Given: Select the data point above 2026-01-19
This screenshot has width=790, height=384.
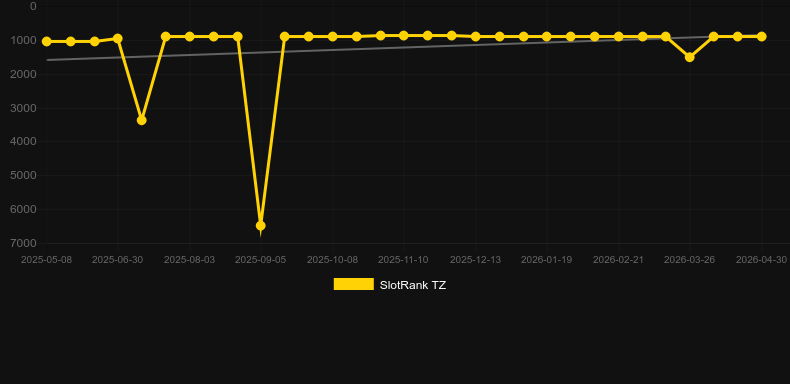Looking at the screenshot, I should (x=547, y=37).
